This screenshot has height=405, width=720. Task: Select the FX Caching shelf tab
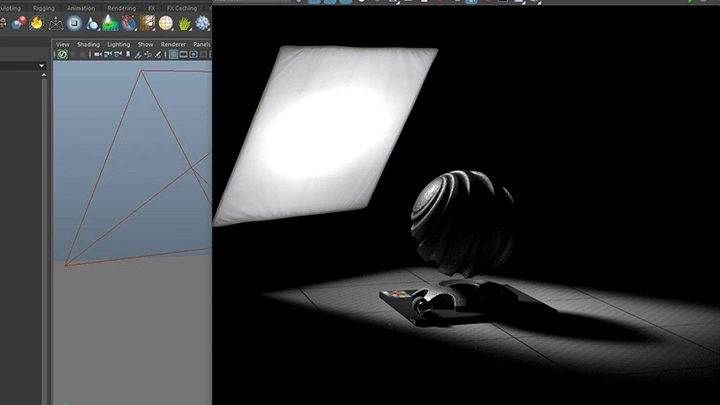[182, 8]
